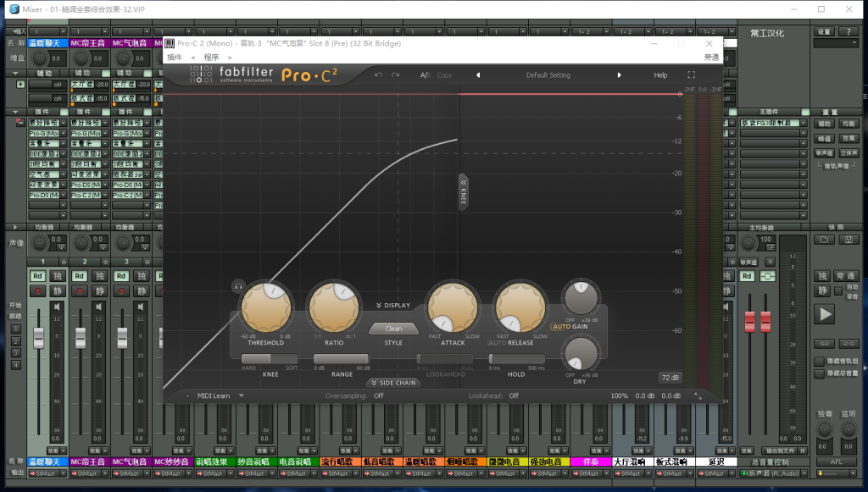Click the master stereo link icon

coord(767,276)
